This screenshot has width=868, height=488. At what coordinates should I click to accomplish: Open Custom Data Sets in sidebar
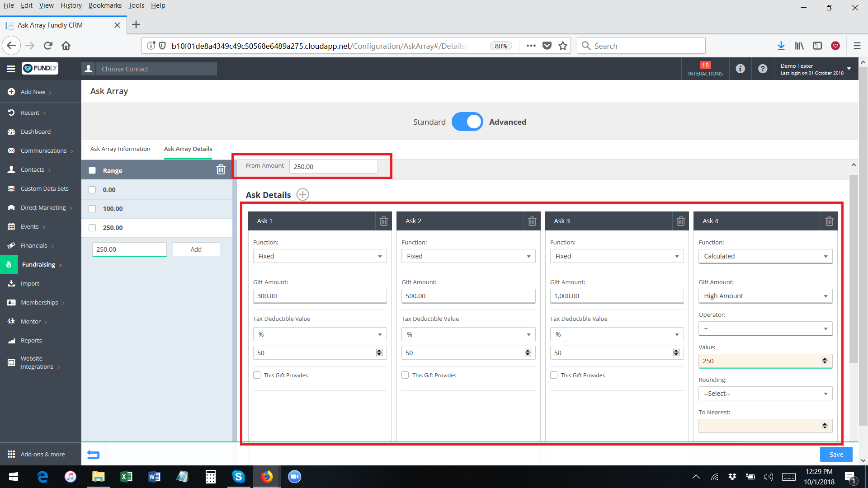tap(45, 188)
